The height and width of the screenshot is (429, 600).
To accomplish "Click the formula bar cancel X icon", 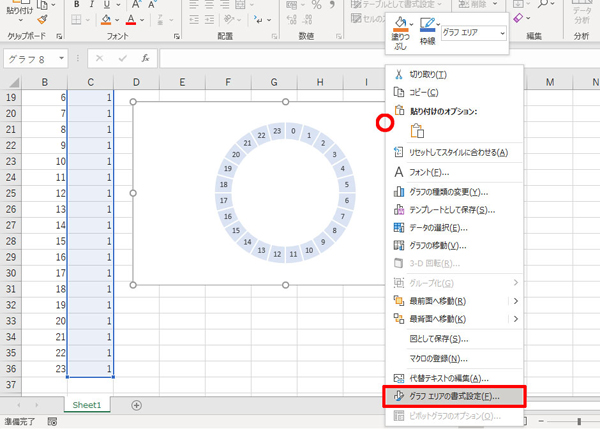I will point(99,58).
